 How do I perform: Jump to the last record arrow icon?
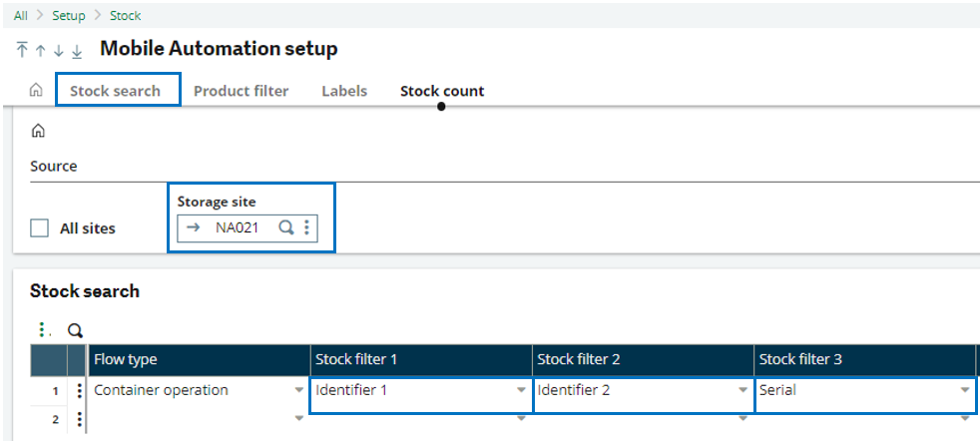(x=77, y=50)
